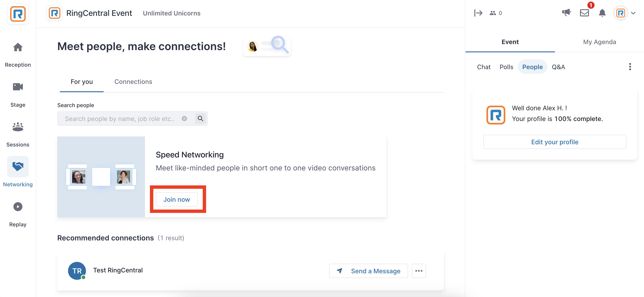Click Send a Message button
The height and width of the screenshot is (297, 644).
click(x=369, y=271)
